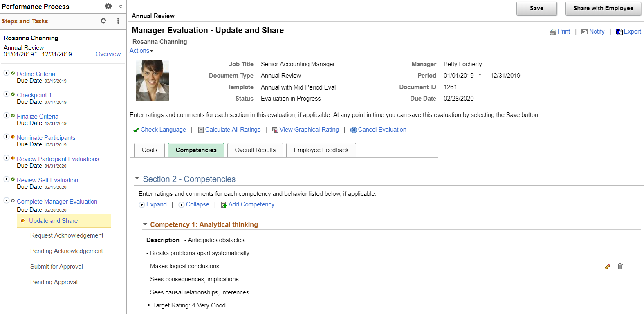Open the Overall Results tab
Image resolution: width=644 pixels, height=314 pixels.
[x=255, y=150]
